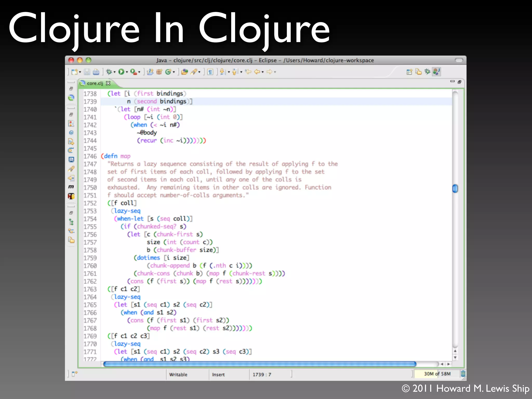Click the New Java Package icon
The image size is (532, 399).
(159, 72)
